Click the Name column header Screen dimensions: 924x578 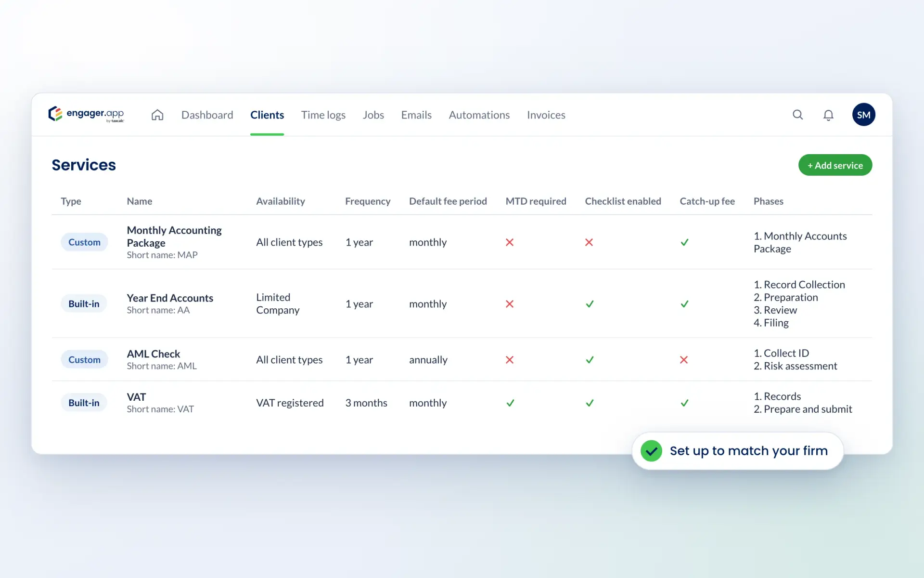(140, 201)
